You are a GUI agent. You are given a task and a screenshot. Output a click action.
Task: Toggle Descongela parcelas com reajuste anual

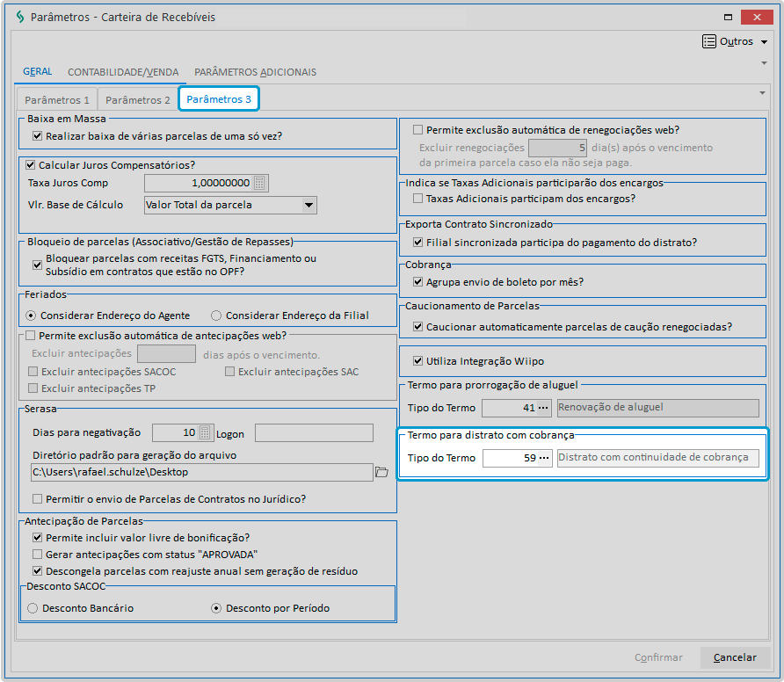point(38,571)
